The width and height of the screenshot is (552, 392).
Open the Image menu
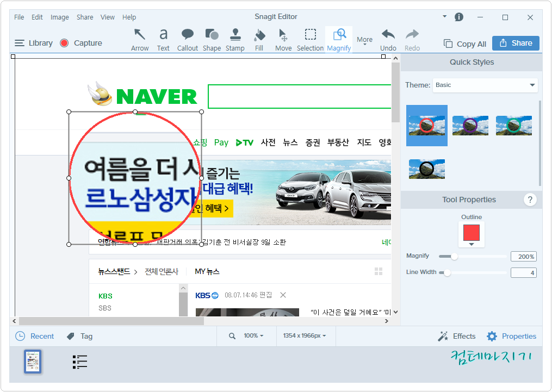tap(59, 17)
